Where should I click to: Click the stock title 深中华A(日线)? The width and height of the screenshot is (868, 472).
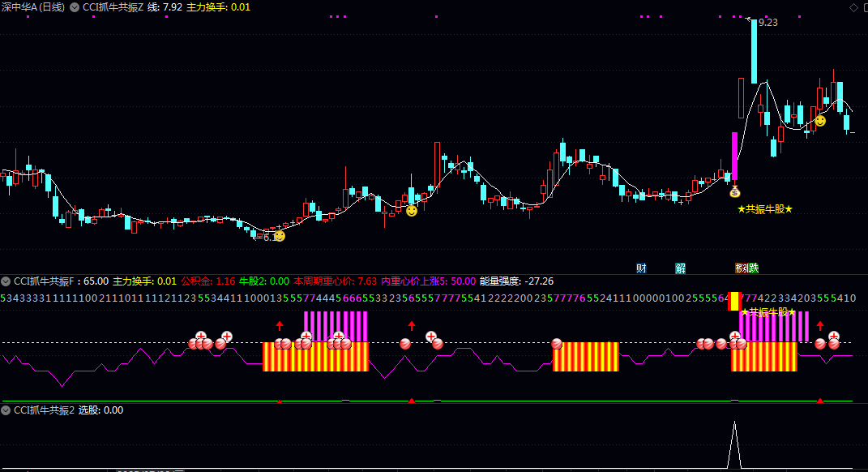32,7
